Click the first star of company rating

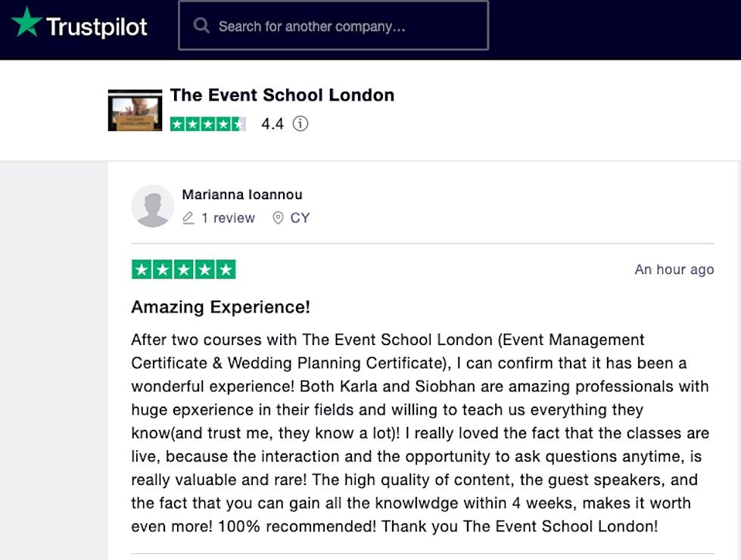coord(178,124)
